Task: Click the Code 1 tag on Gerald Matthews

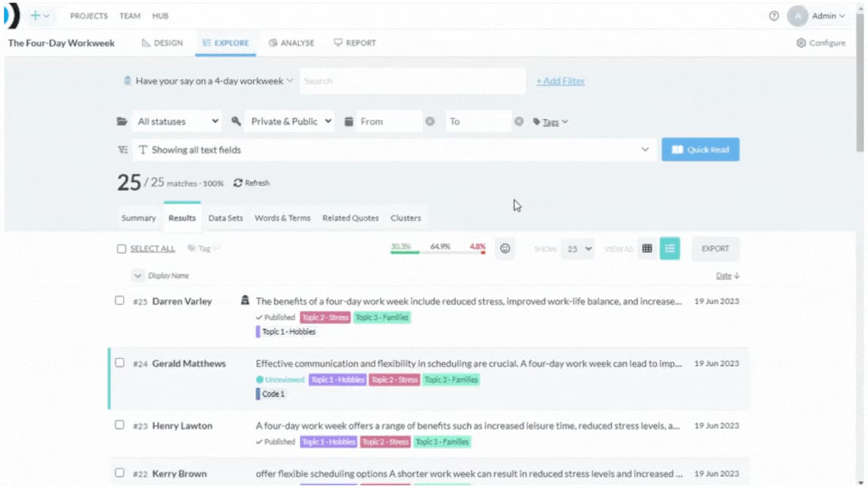Action: [x=271, y=394]
